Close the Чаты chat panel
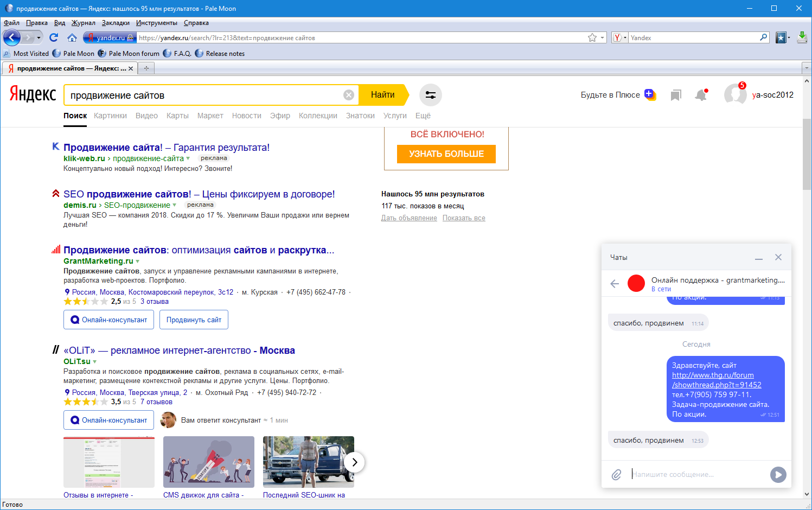This screenshot has width=812, height=510. pyautogui.click(x=778, y=257)
